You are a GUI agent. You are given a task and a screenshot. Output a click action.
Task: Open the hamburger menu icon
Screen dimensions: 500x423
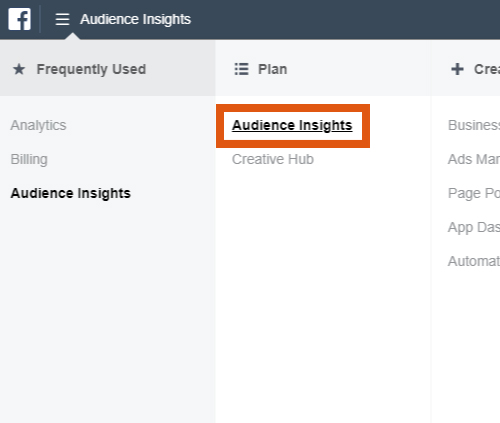pos(62,19)
